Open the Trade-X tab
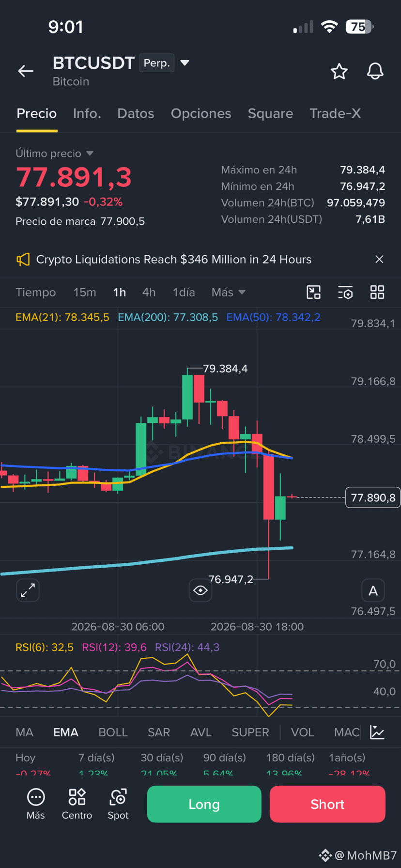The image size is (401, 868). click(335, 113)
